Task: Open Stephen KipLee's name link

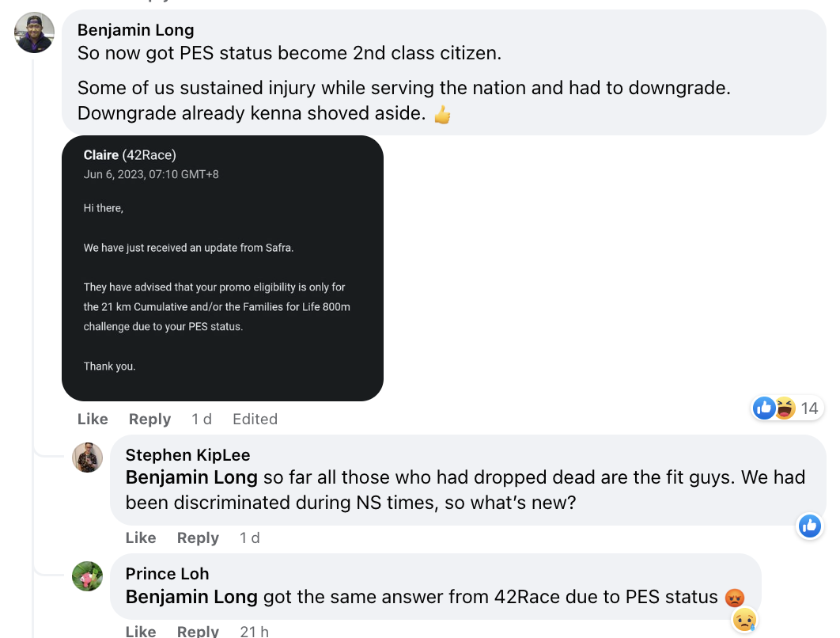Action: pyautogui.click(x=187, y=455)
